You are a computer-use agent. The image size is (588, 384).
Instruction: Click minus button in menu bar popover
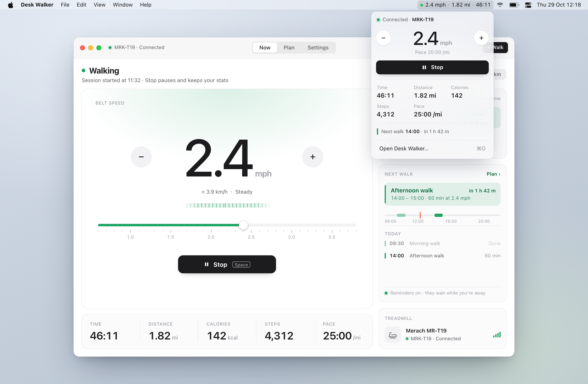click(383, 38)
